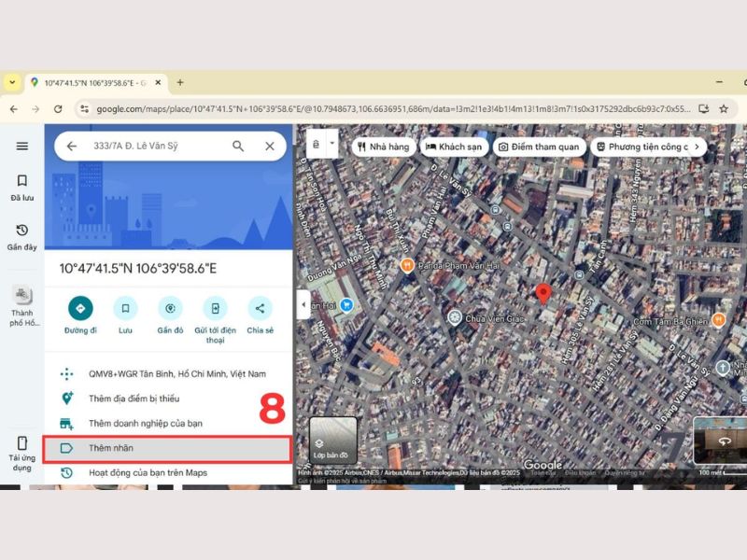The width and height of the screenshot is (747, 560).
Task: Open the tab search dropdown
Action: [12, 82]
